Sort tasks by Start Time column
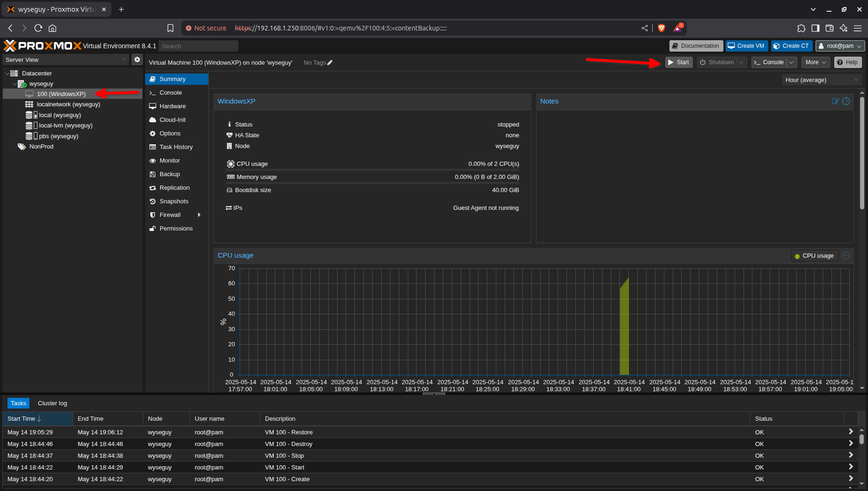 click(37, 419)
